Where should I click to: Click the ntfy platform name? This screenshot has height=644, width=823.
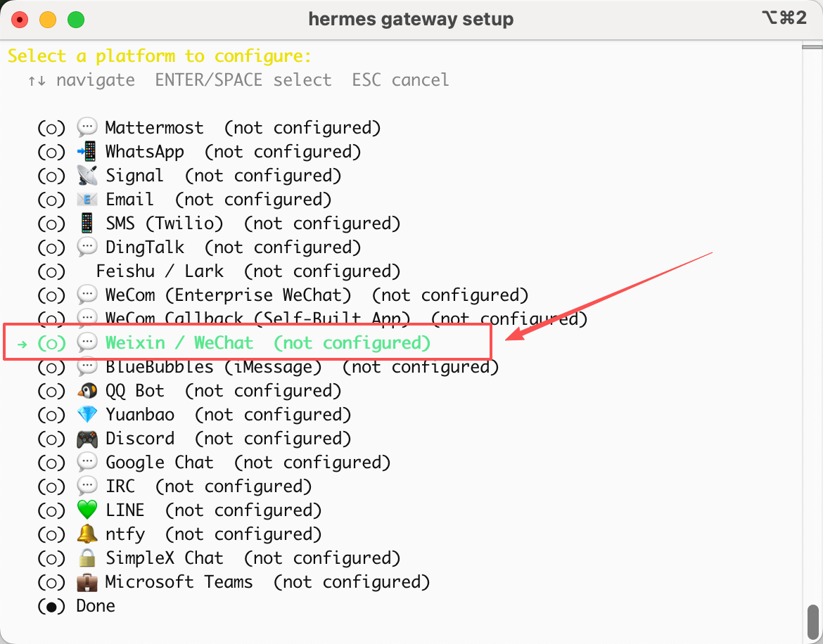[125, 534]
